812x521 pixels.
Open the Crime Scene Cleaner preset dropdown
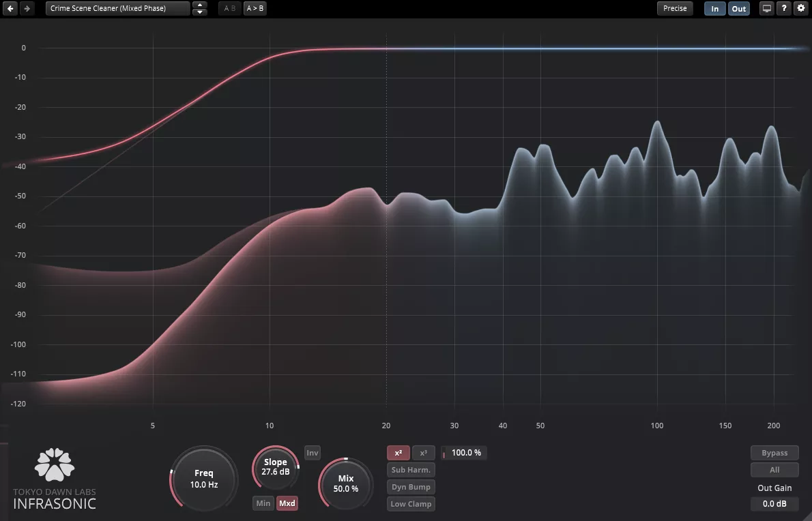[x=118, y=8]
